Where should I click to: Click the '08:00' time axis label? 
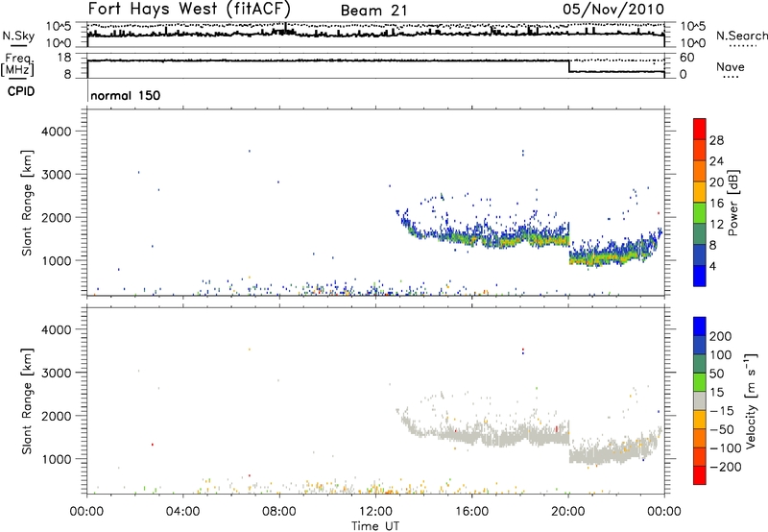[278, 512]
